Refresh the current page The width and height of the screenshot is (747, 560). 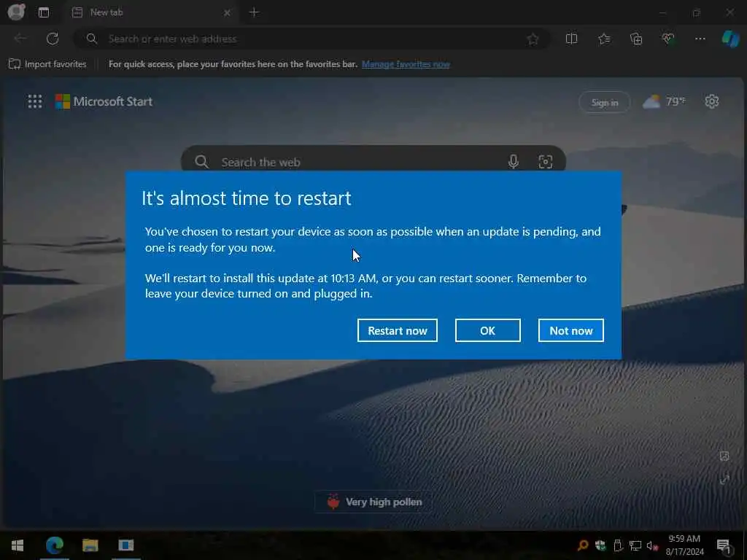pyautogui.click(x=53, y=39)
